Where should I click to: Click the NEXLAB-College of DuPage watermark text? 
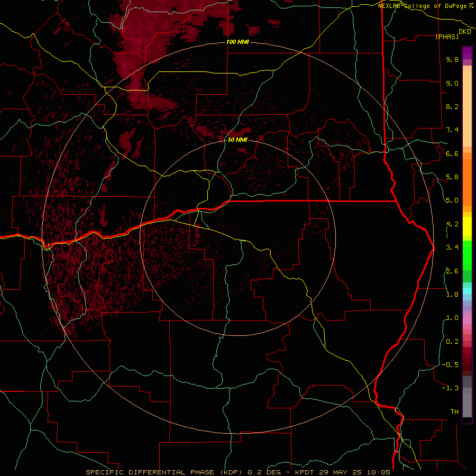click(x=423, y=6)
